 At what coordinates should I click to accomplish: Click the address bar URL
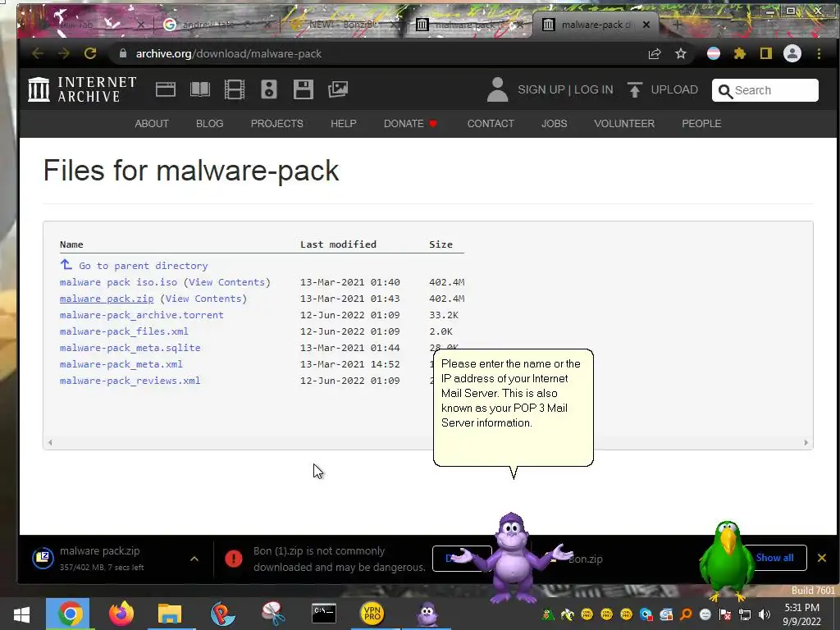tap(229, 53)
